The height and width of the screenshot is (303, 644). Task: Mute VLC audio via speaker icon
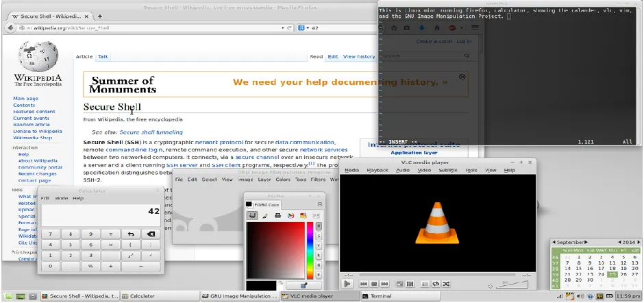[x=490, y=286]
